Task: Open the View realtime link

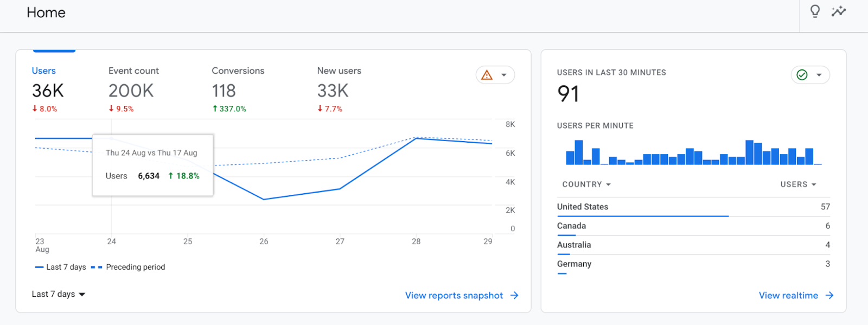Action: [788, 295]
